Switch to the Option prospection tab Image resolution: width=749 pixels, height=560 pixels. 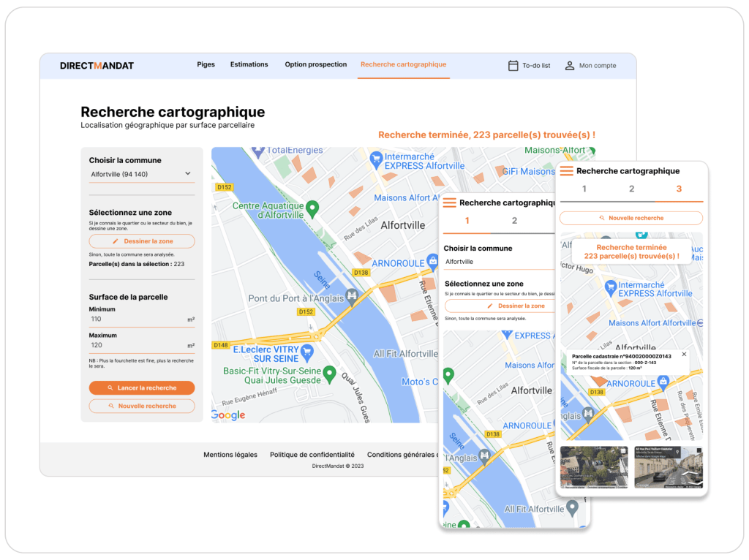point(315,64)
